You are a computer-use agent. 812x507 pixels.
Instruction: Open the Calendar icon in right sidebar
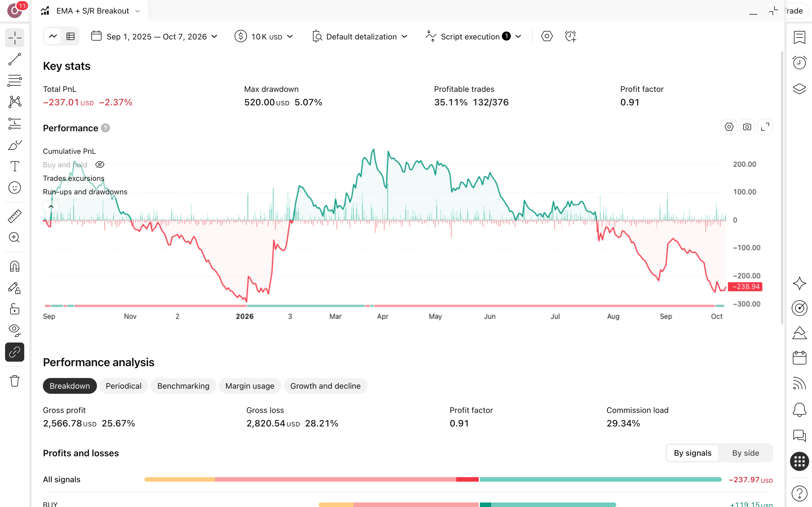(x=799, y=358)
